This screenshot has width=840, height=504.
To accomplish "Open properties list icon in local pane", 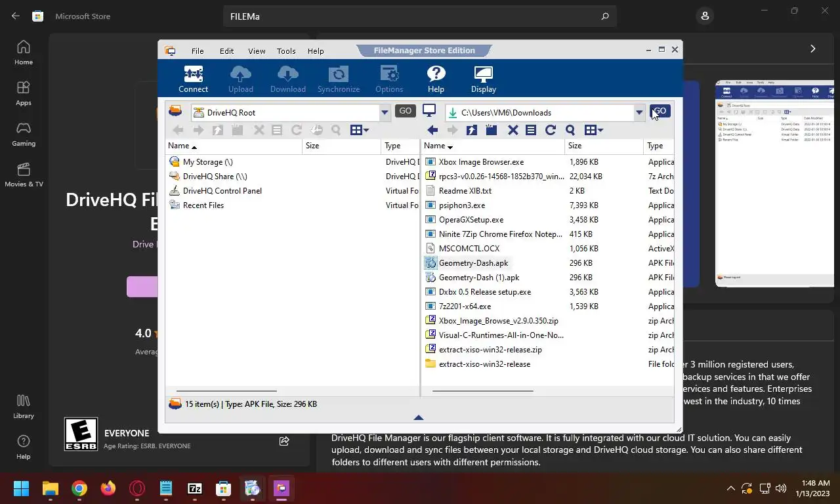I will pos(531,130).
